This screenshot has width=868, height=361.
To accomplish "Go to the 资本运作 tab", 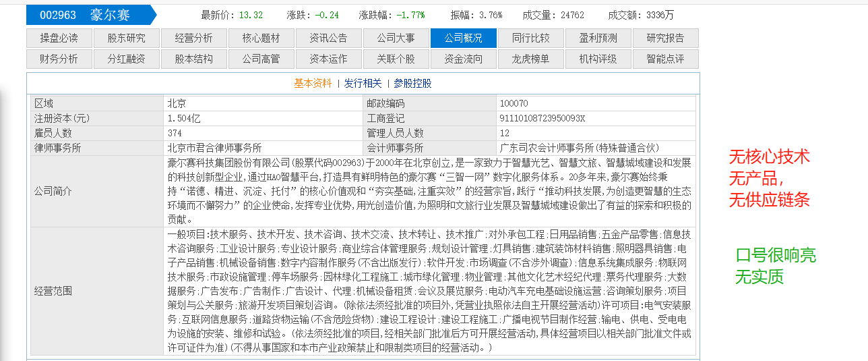I will tap(329, 59).
